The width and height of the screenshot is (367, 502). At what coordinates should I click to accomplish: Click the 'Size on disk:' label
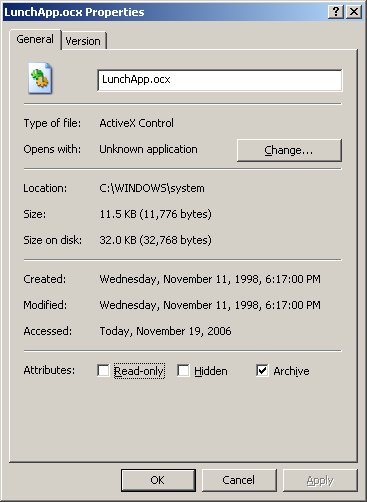[53, 240]
